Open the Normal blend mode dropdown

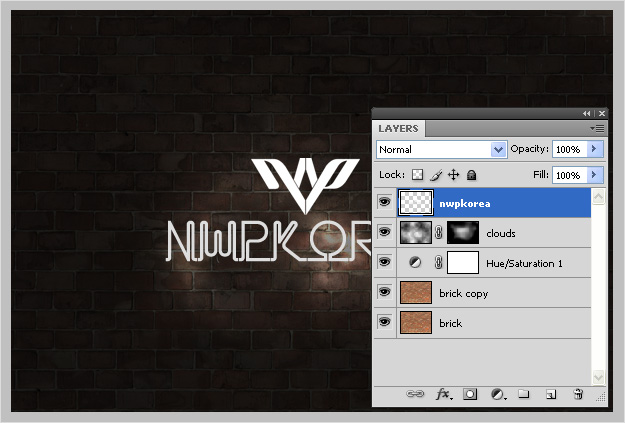click(x=441, y=150)
